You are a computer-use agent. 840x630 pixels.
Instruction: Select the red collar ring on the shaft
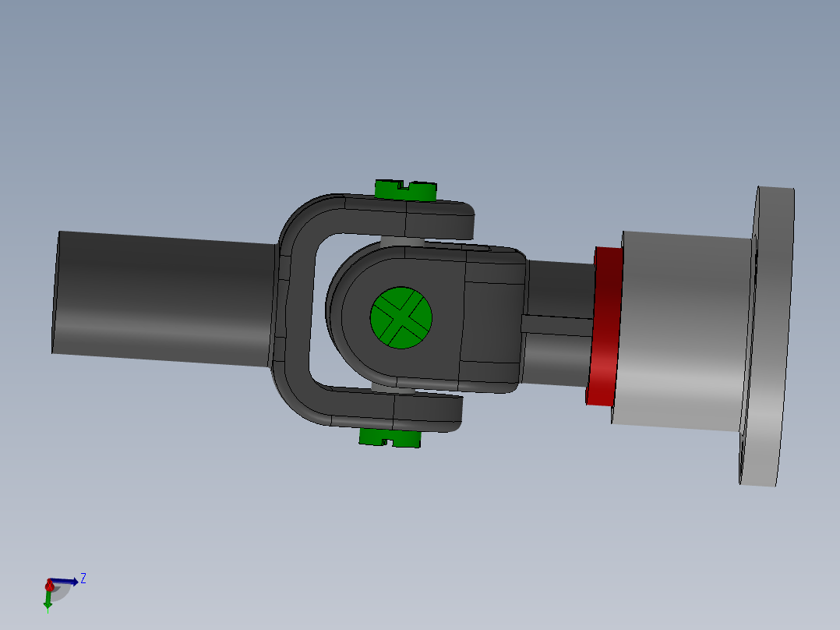[605, 327]
